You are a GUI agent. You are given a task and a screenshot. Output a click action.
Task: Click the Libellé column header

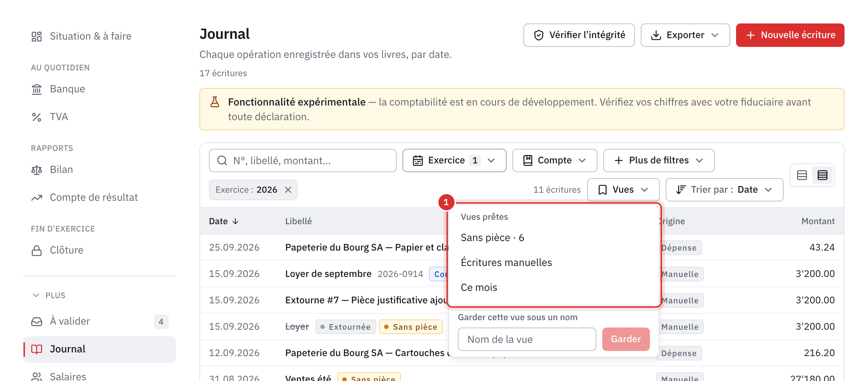[x=298, y=221]
